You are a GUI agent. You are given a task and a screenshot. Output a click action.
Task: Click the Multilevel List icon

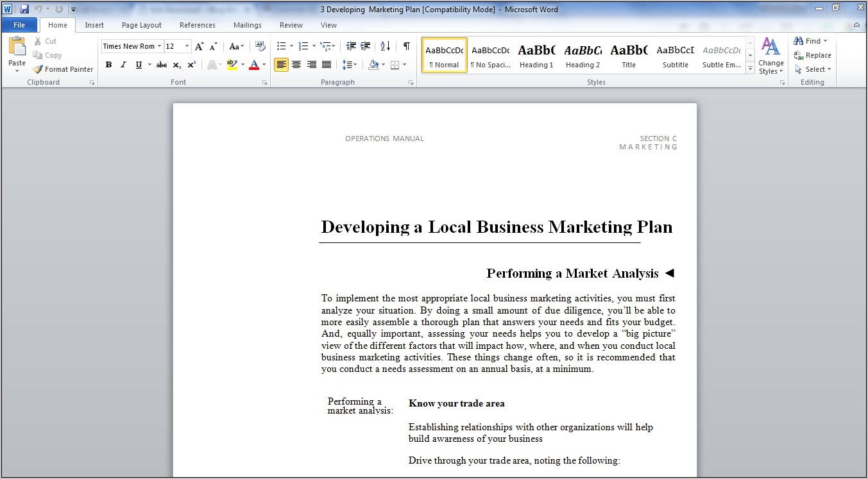point(325,46)
